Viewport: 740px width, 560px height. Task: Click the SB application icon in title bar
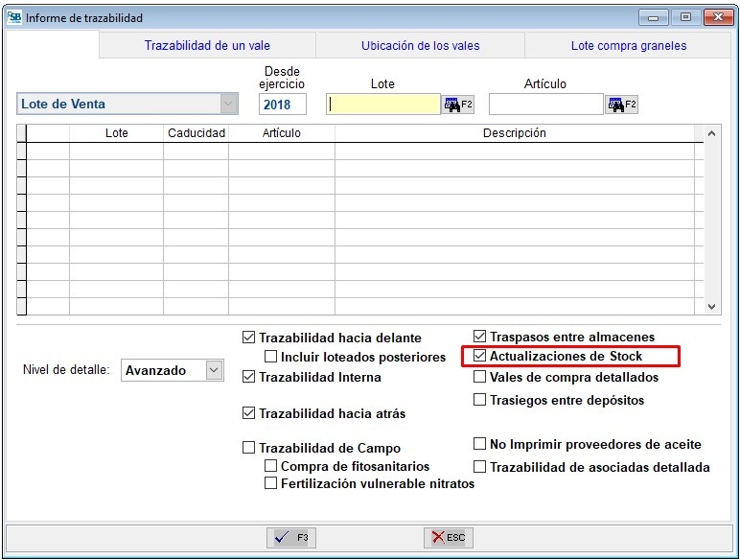pyautogui.click(x=14, y=17)
